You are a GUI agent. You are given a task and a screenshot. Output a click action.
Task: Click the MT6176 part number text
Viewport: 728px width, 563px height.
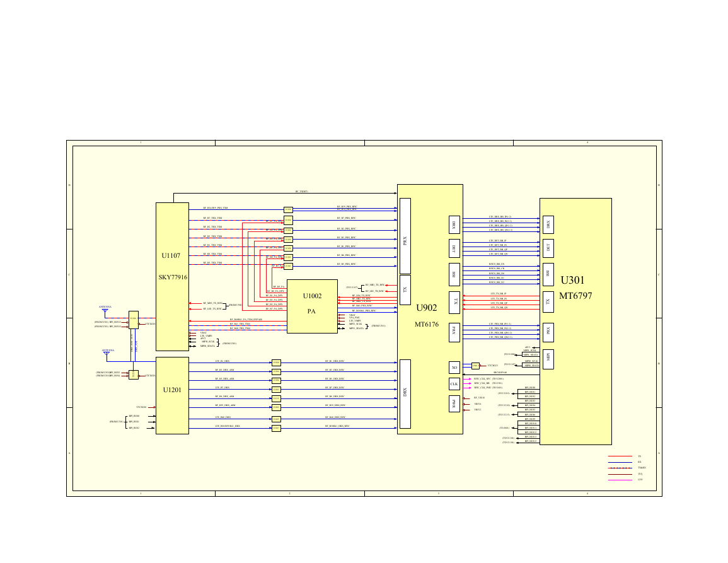click(x=426, y=324)
